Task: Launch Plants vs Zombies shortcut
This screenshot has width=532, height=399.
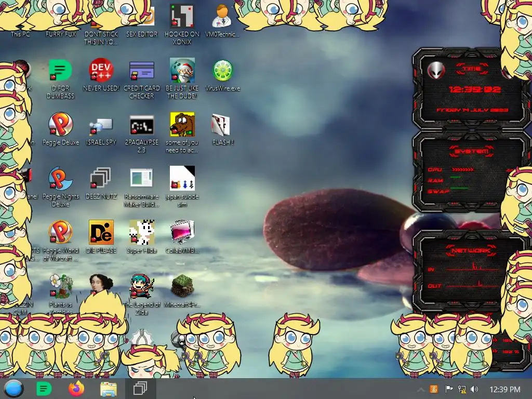Action: point(61,286)
